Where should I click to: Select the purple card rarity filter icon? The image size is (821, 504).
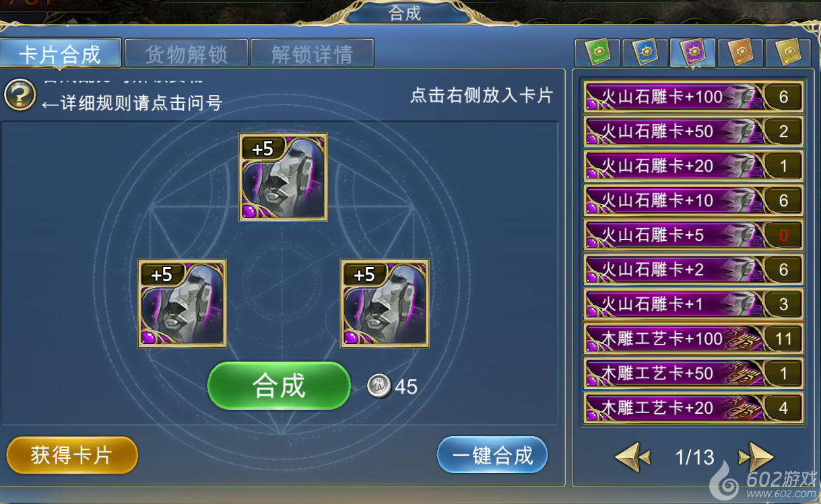(x=693, y=52)
